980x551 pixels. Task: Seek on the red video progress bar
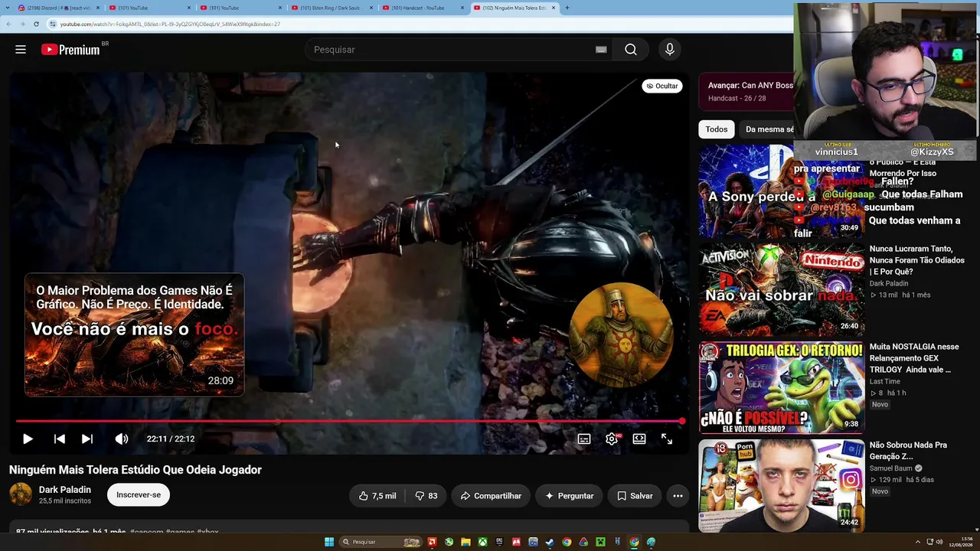click(x=349, y=421)
